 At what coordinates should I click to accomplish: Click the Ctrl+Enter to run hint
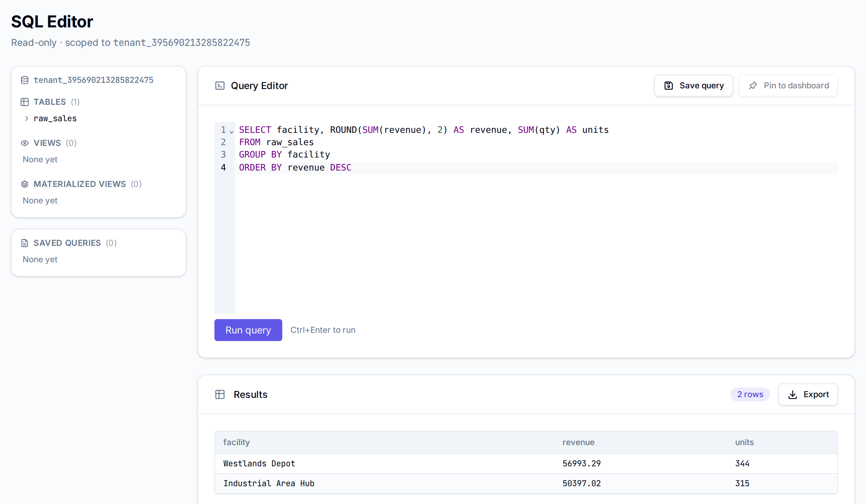[323, 330]
